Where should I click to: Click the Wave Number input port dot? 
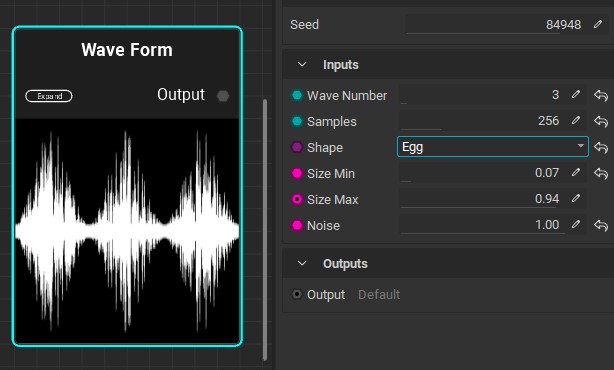297,95
